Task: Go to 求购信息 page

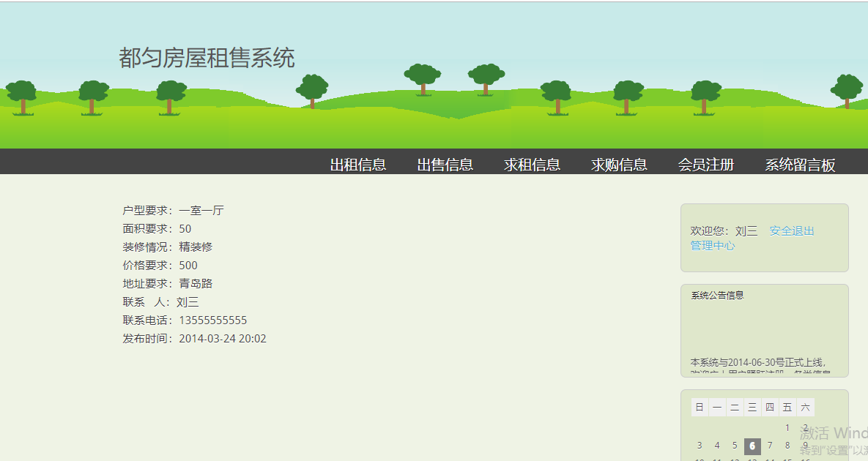Action: [619, 165]
